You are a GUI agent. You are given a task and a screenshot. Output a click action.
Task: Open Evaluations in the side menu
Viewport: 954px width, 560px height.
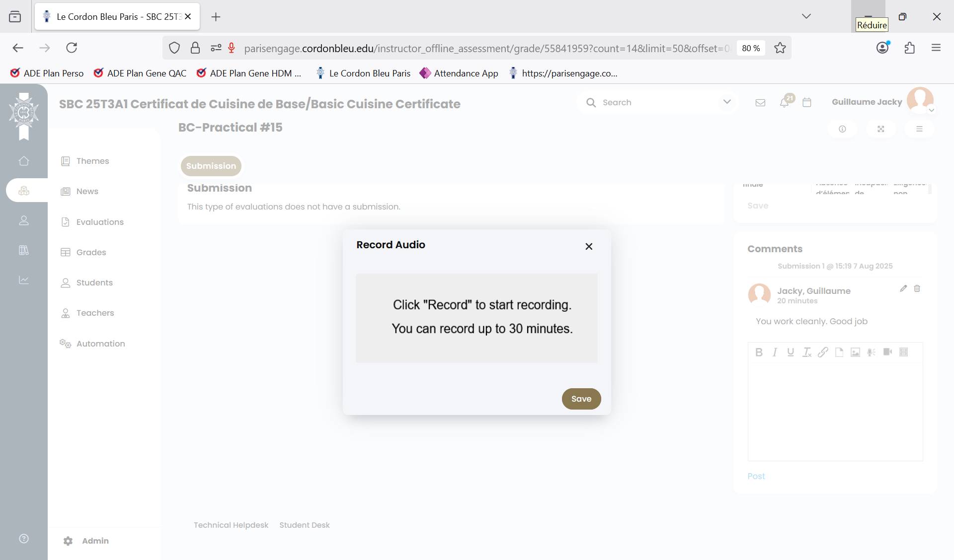100,222
